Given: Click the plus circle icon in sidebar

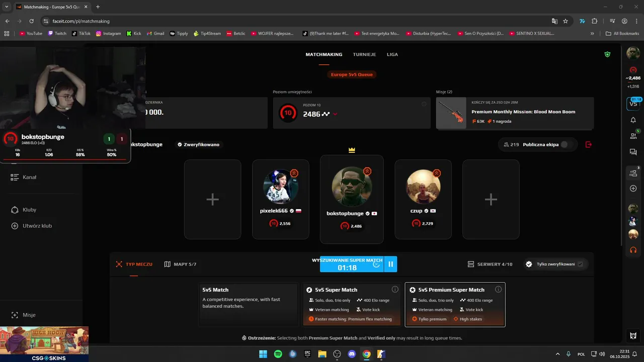Looking at the screenshot, I should [x=633, y=188].
